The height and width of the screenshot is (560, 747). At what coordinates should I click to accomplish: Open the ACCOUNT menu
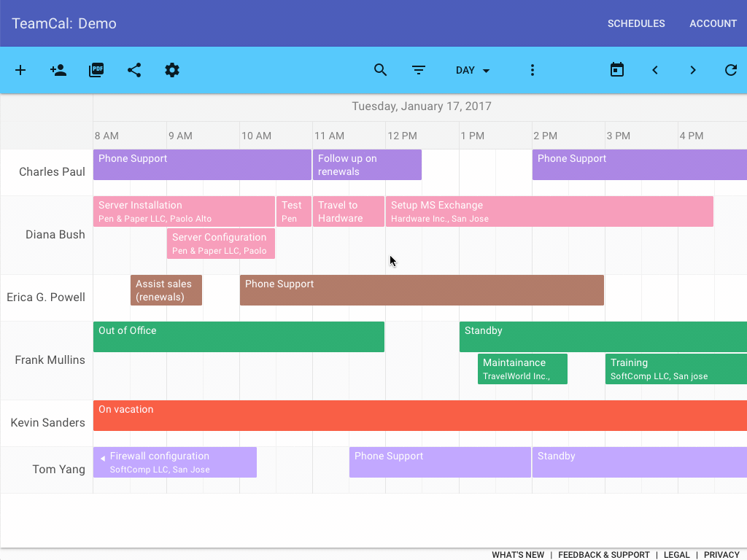coord(713,23)
